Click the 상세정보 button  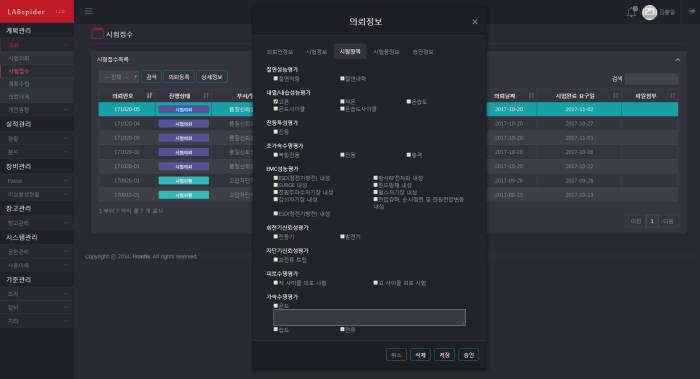pyautogui.click(x=212, y=77)
